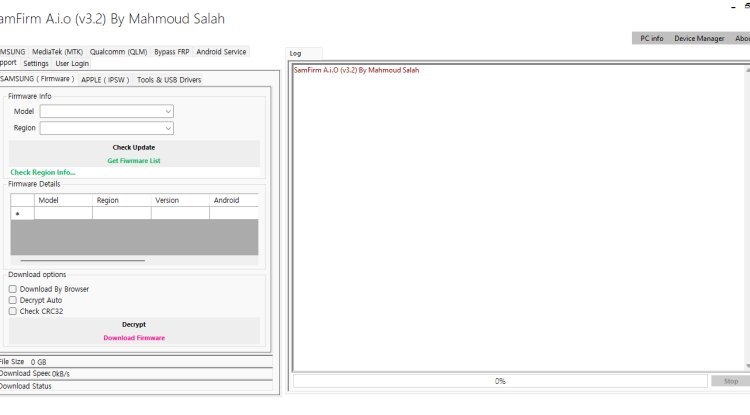The image size is (750, 415).
Task: Open the PC info button
Action: click(651, 38)
